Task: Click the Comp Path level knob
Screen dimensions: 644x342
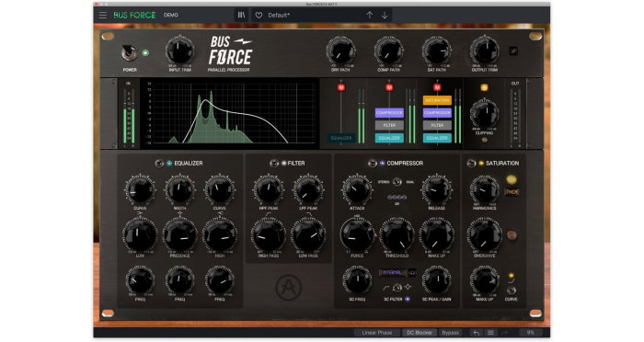Action: 388,51
